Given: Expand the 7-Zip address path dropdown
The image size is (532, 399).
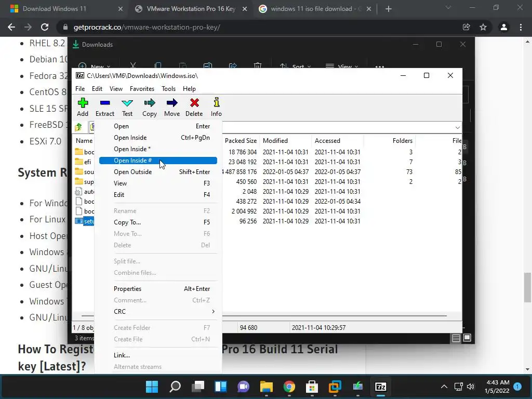Looking at the screenshot, I should click(457, 128).
